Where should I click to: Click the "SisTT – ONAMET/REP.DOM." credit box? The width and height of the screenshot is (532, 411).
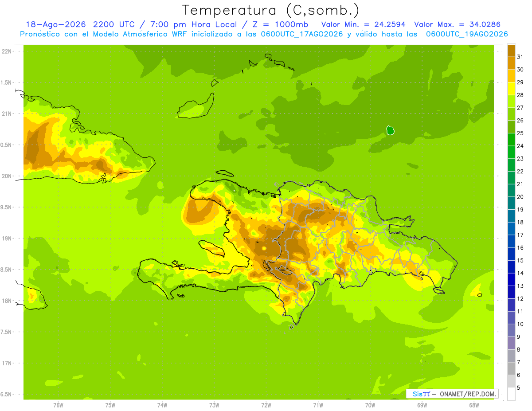pyautogui.click(x=452, y=394)
